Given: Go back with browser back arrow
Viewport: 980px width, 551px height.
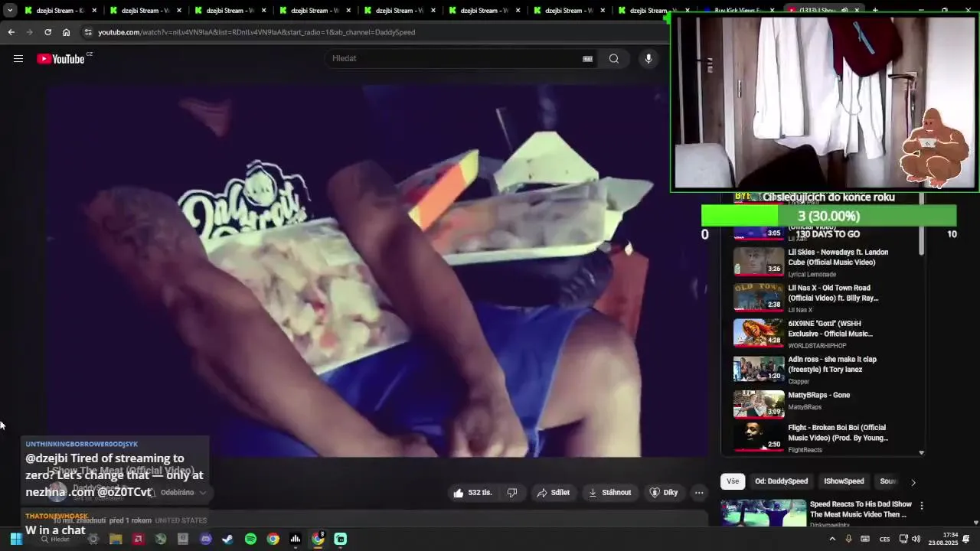Looking at the screenshot, I should click(11, 32).
